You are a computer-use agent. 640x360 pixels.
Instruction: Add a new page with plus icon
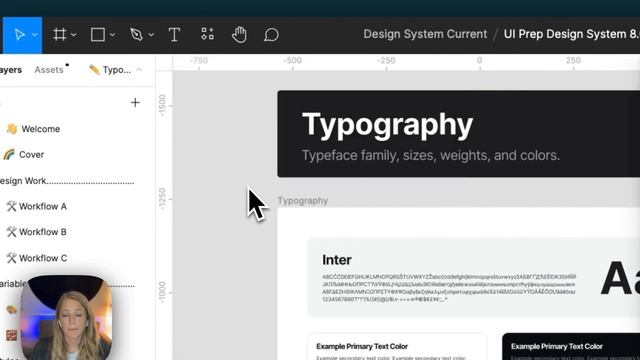point(135,102)
